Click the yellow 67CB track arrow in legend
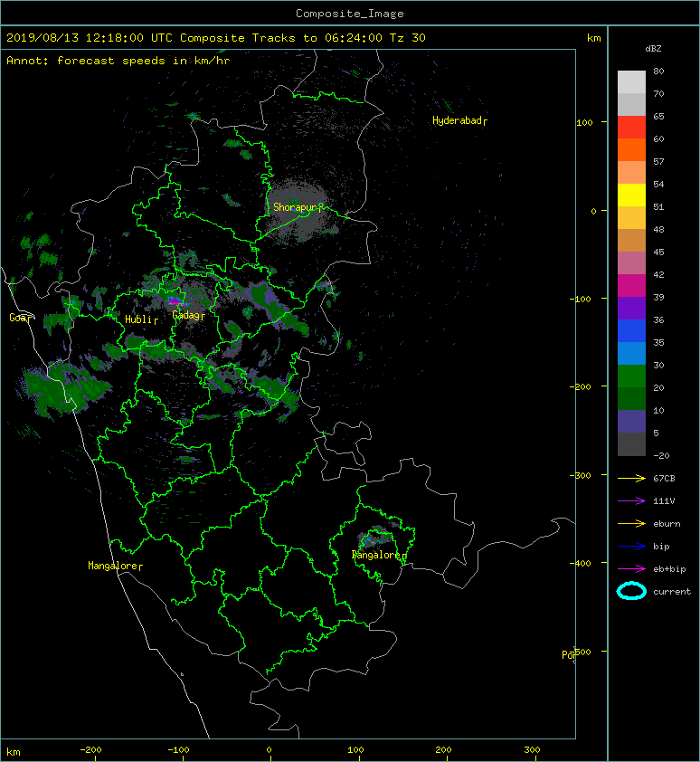Screen dimensions: 700x762 point(631,479)
